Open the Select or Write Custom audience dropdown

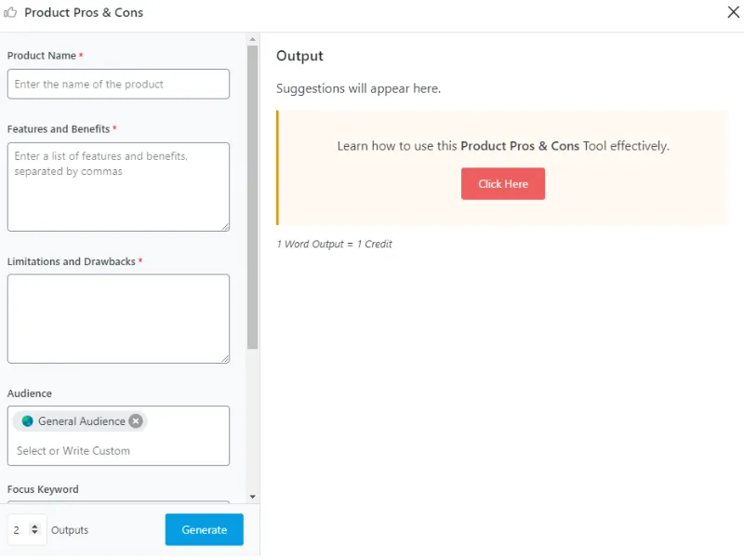(x=118, y=451)
